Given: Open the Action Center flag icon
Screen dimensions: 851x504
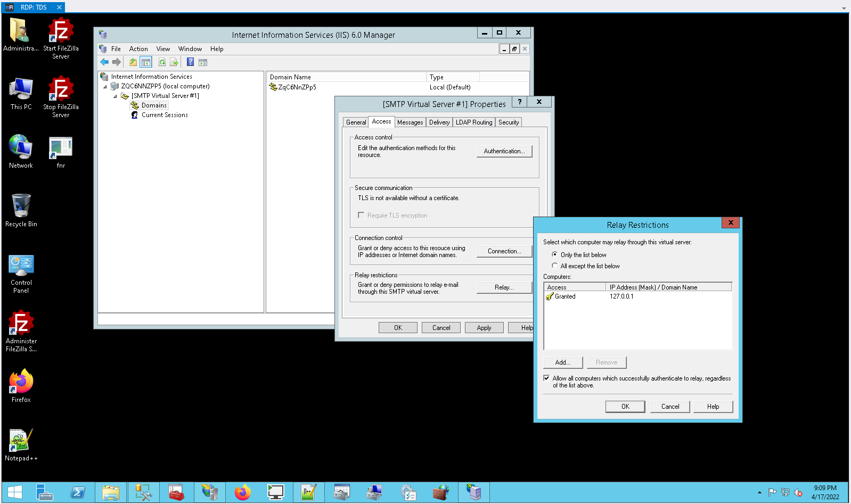Looking at the screenshot, I should [773, 492].
